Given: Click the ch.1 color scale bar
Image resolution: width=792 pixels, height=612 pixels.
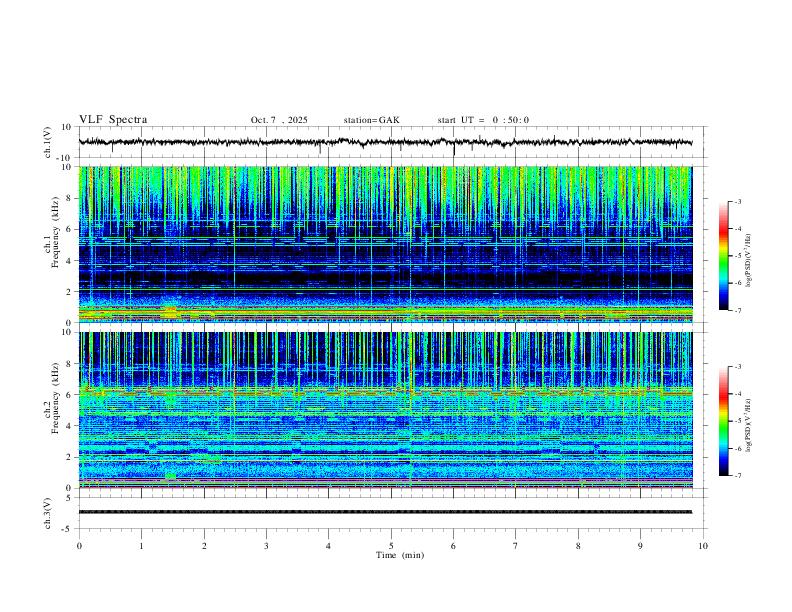Looking at the screenshot, I should point(723,256).
